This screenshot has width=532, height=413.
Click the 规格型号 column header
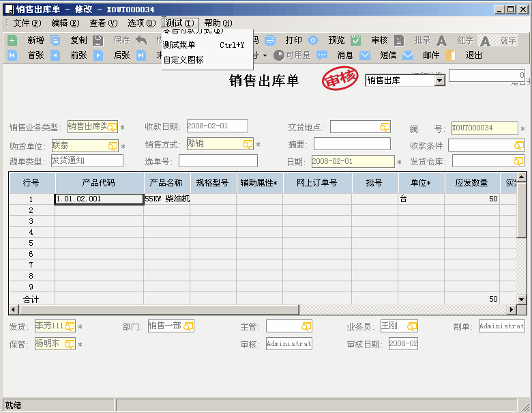click(x=213, y=183)
